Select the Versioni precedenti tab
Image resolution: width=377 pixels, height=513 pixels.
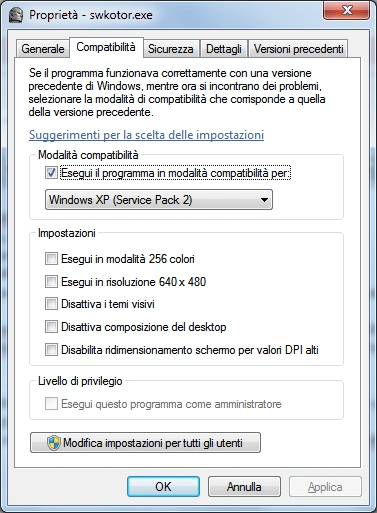(x=299, y=49)
